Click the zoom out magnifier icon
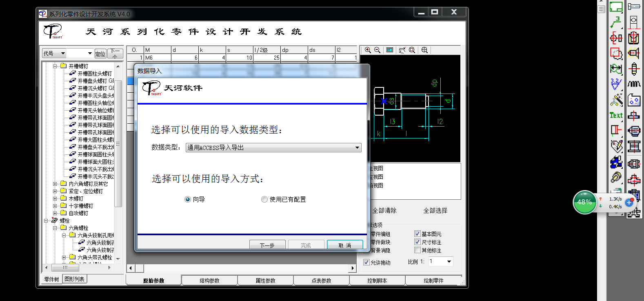Image resolution: width=644 pixels, height=301 pixels. click(378, 50)
